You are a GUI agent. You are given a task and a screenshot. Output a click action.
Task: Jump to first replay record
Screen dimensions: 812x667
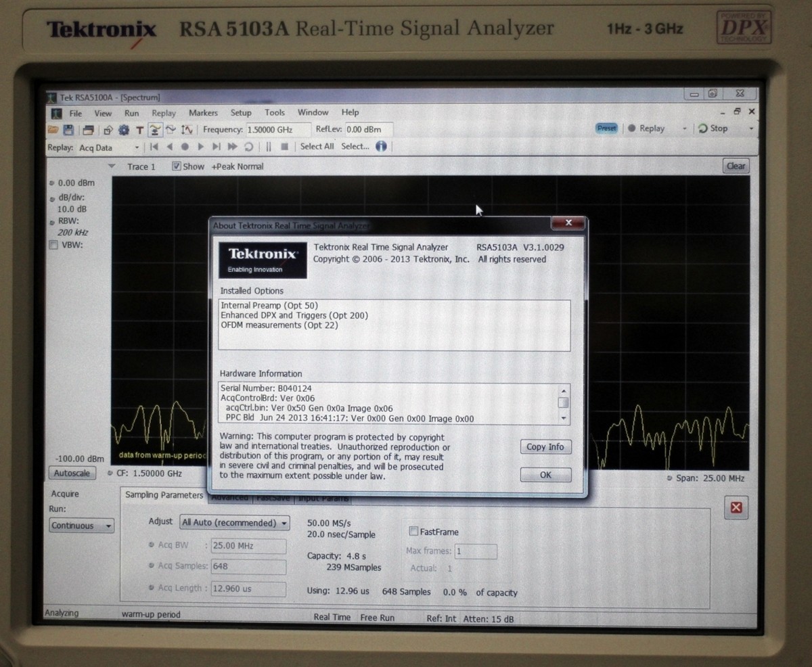click(154, 147)
